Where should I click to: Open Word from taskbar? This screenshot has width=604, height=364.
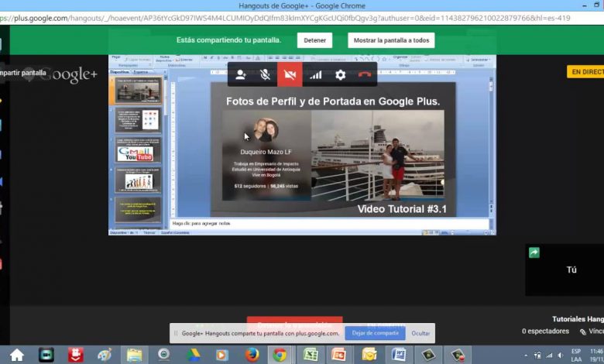pyautogui.click(x=399, y=355)
